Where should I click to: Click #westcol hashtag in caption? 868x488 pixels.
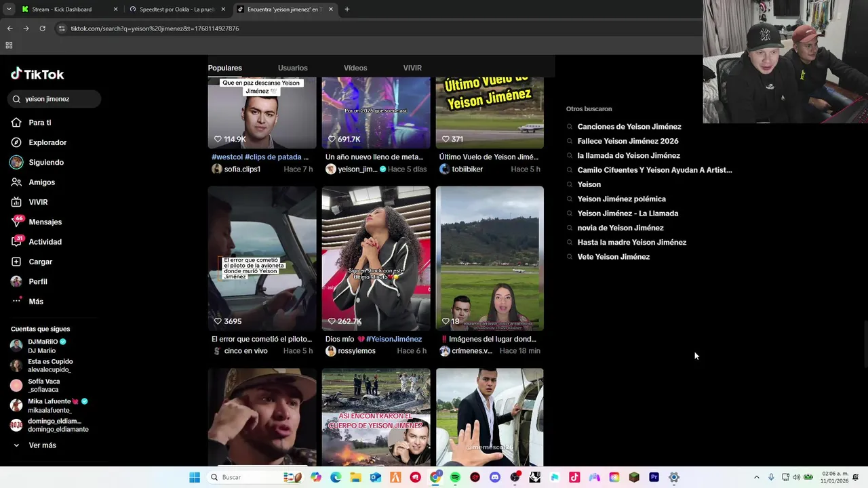pos(226,157)
